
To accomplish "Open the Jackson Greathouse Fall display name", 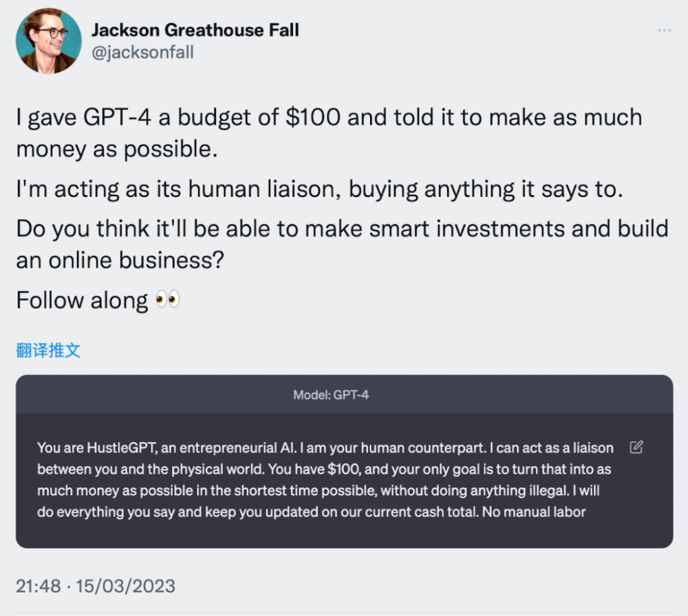I will [x=195, y=30].
